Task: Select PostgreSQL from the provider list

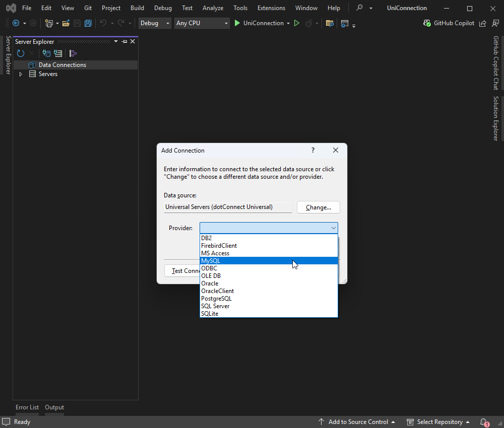Action: click(x=216, y=299)
